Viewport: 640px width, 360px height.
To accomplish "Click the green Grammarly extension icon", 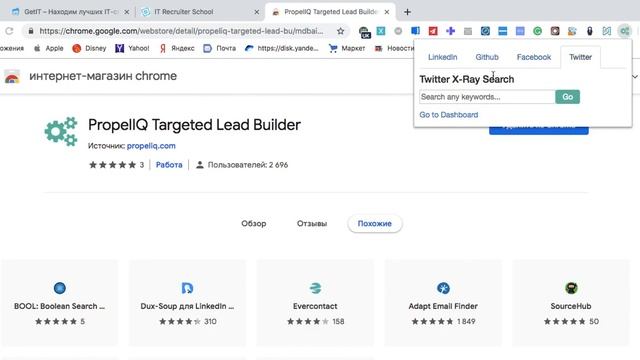I will coord(538,31).
